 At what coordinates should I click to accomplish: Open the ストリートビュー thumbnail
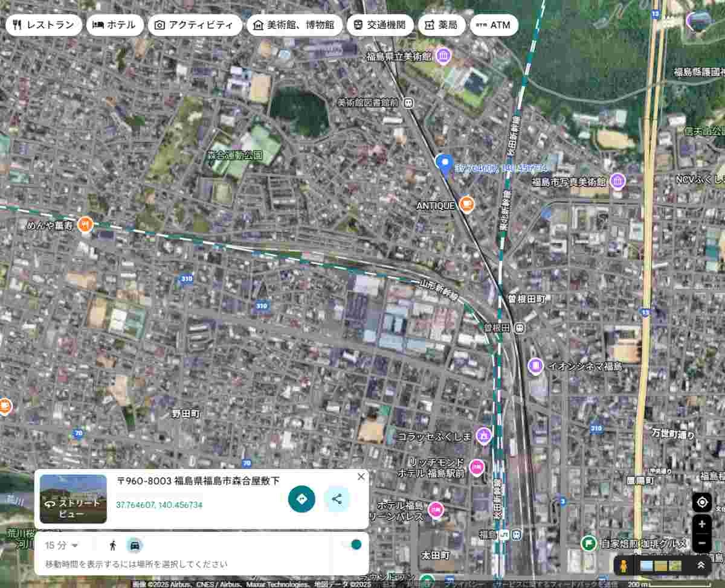click(x=73, y=499)
